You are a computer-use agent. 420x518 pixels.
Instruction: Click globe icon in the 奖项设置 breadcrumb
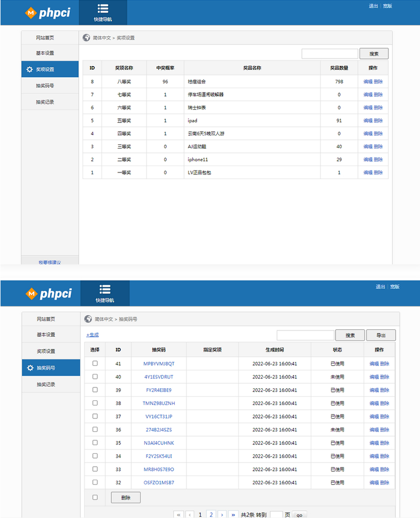coord(86,38)
